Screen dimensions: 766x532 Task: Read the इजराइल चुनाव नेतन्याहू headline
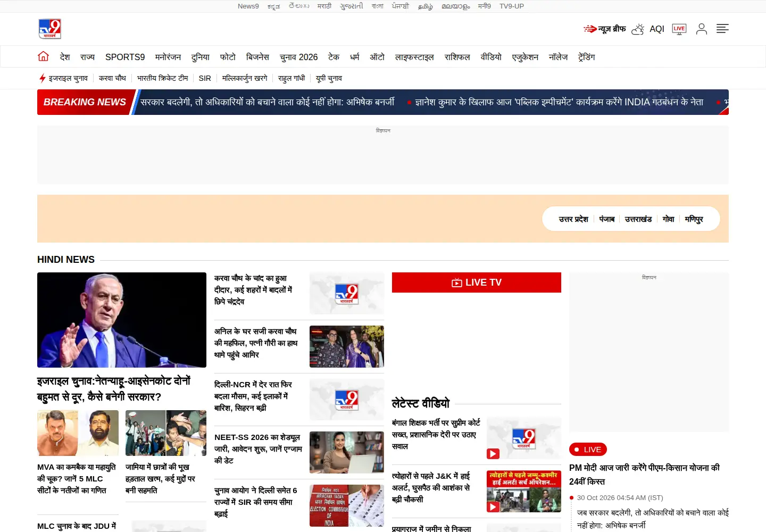114,389
